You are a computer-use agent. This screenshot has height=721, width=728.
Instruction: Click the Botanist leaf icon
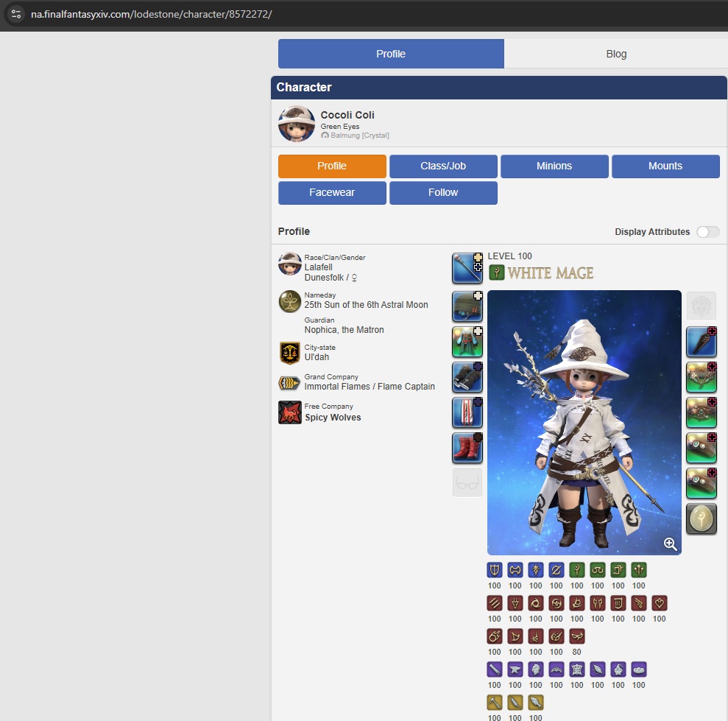515,703
